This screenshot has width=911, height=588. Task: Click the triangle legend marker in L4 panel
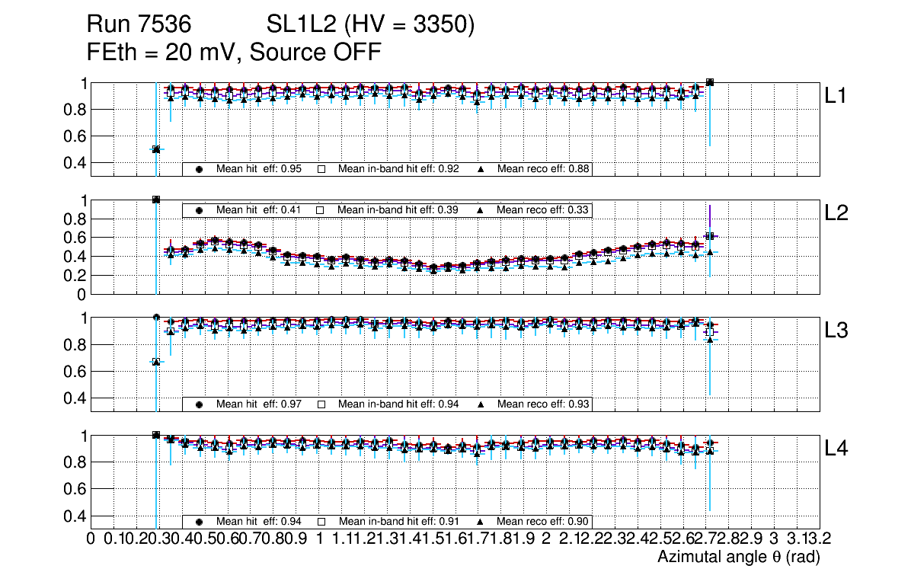(481, 522)
